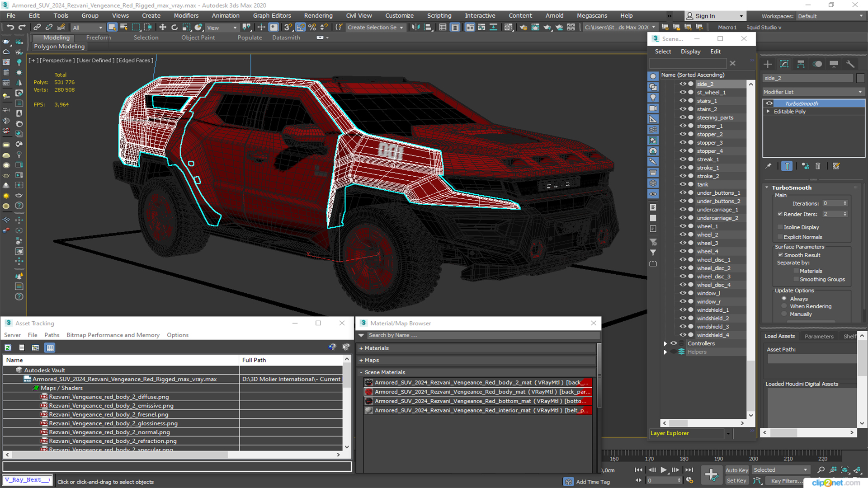Image resolution: width=868 pixels, height=488 pixels.
Task: Expand the Editable Poly stack entry
Action: click(x=768, y=111)
